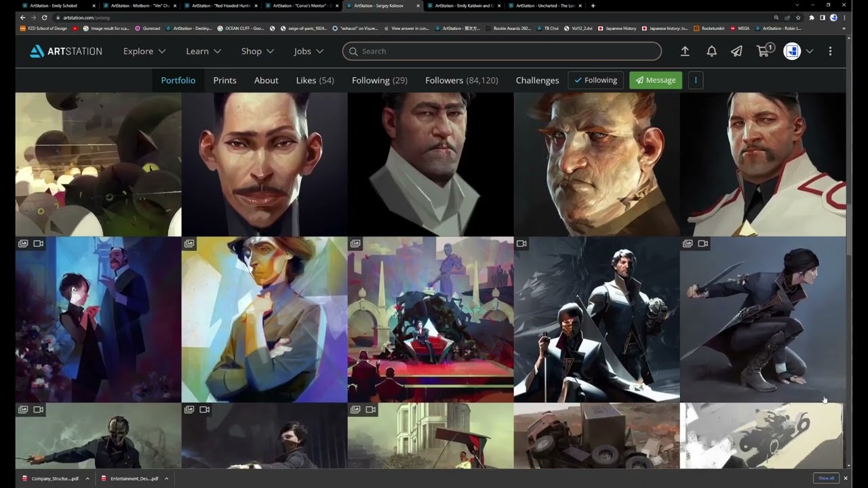Open the Likes (54) tab
Viewport: 868px width, 488px height.
[315, 80]
